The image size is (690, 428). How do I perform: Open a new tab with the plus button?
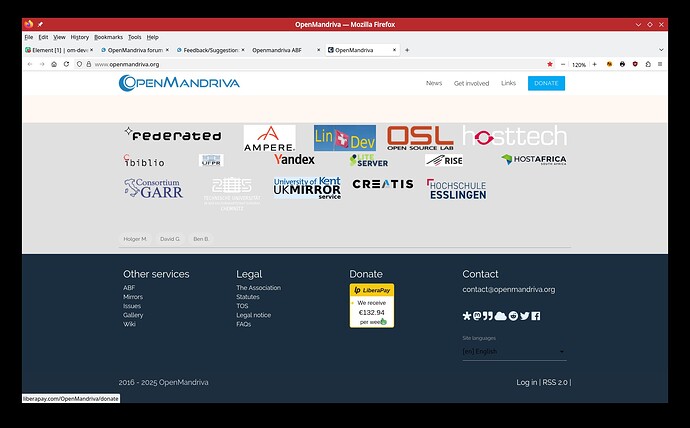407,50
